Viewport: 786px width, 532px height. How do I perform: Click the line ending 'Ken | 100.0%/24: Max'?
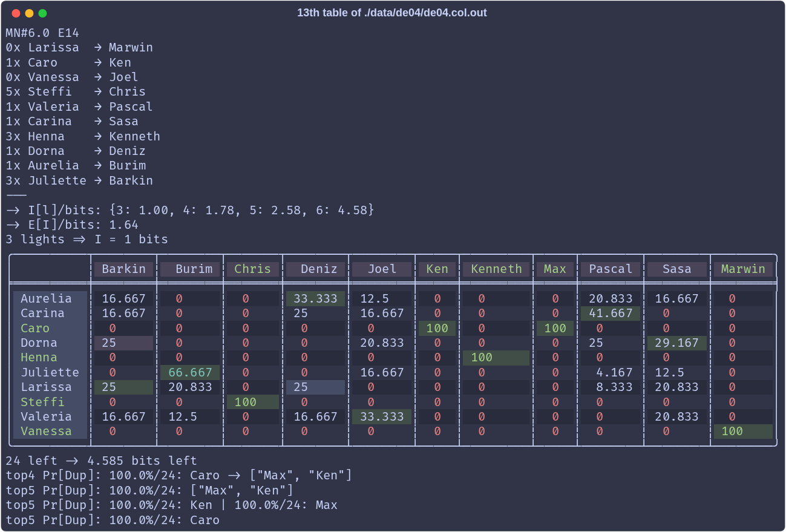tap(171, 505)
